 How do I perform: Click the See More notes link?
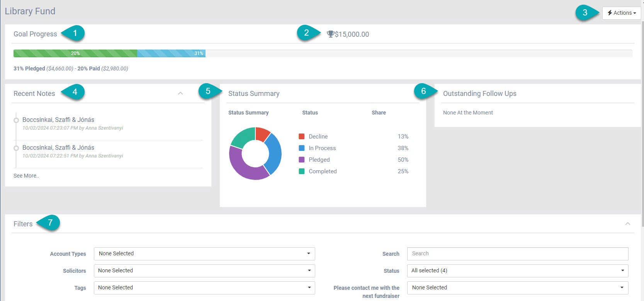click(26, 176)
